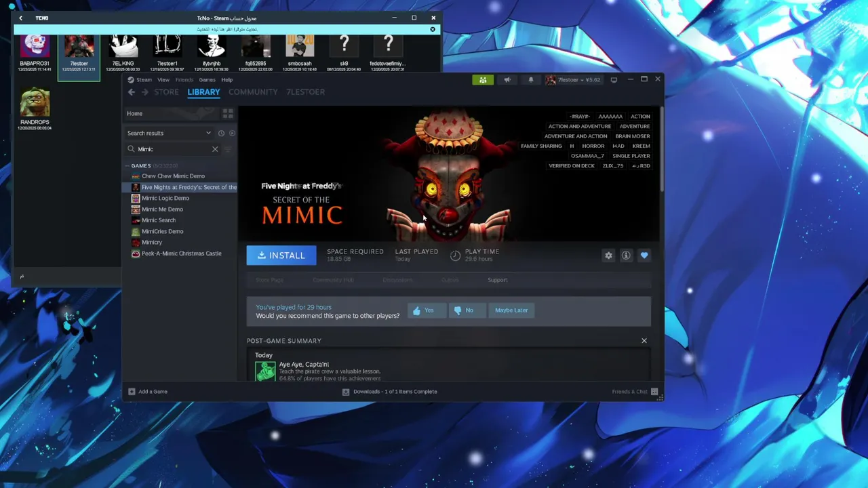Select Peek-A-Mimic Christmas Castle
The image size is (868, 488).
click(x=180, y=253)
